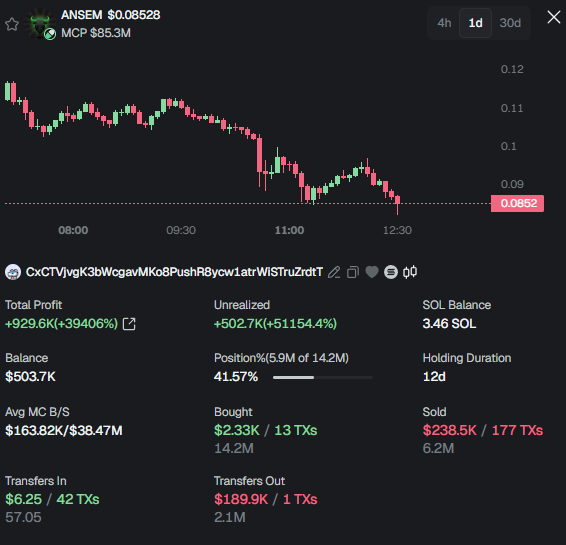Click the 2.1M transferred out amount
566x545 pixels.
[230, 518]
